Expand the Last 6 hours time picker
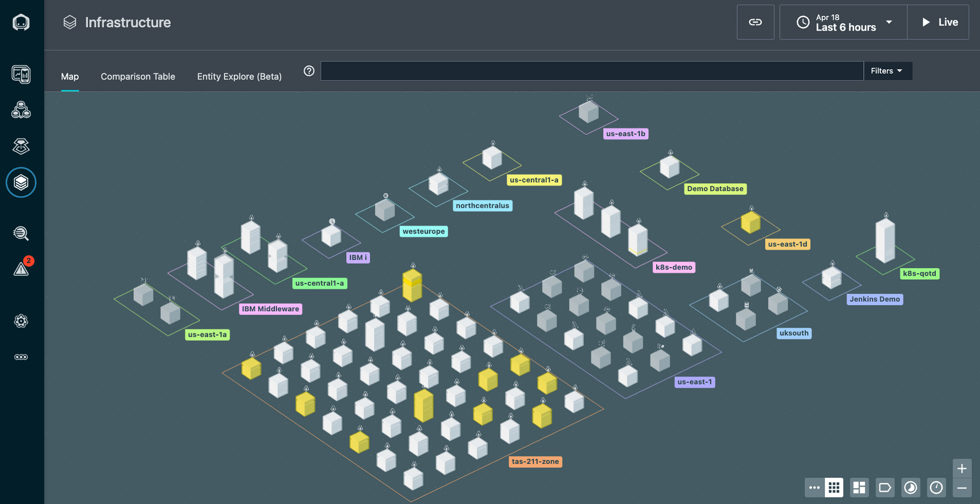 point(843,22)
